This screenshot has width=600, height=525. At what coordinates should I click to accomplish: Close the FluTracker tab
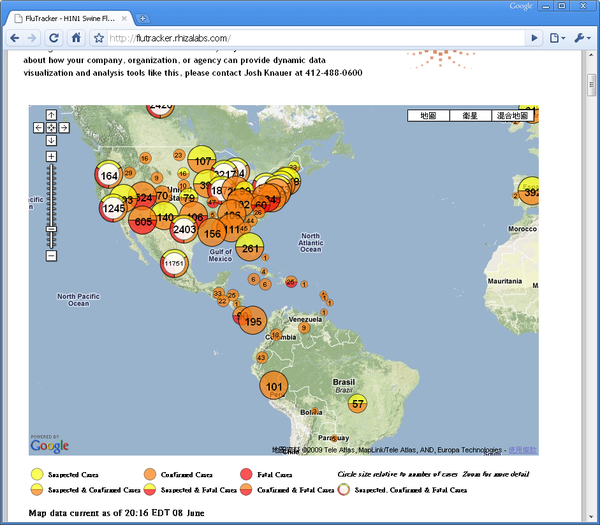124,18
